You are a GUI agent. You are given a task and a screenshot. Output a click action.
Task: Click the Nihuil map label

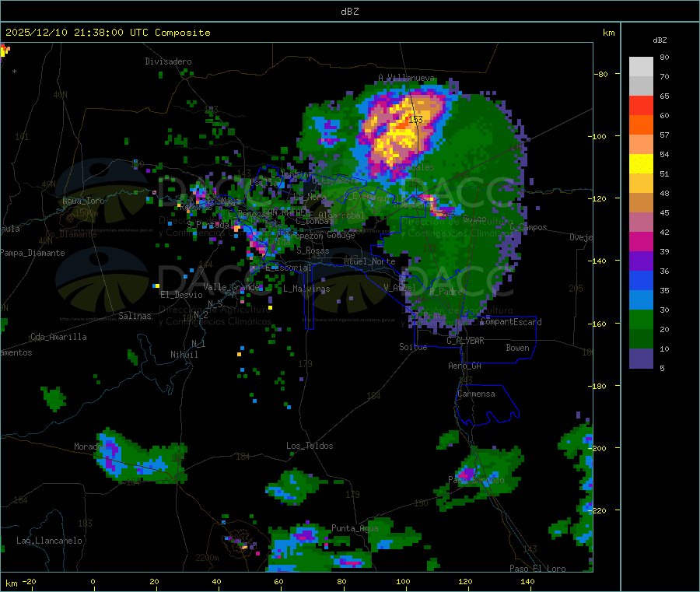point(184,355)
